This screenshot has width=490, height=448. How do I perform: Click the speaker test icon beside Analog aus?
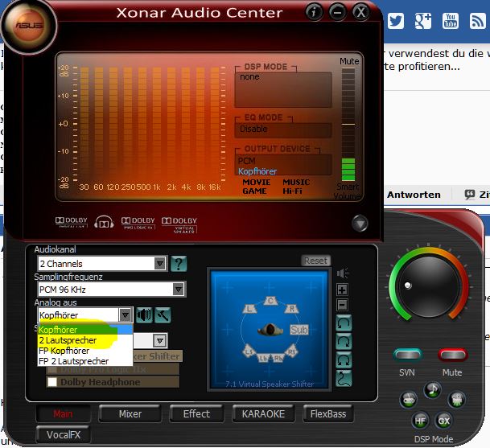point(144,315)
